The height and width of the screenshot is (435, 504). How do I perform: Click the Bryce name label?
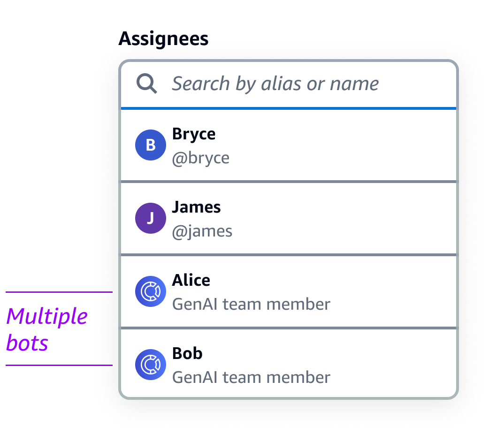pyautogui.click(x=194, y=134)
